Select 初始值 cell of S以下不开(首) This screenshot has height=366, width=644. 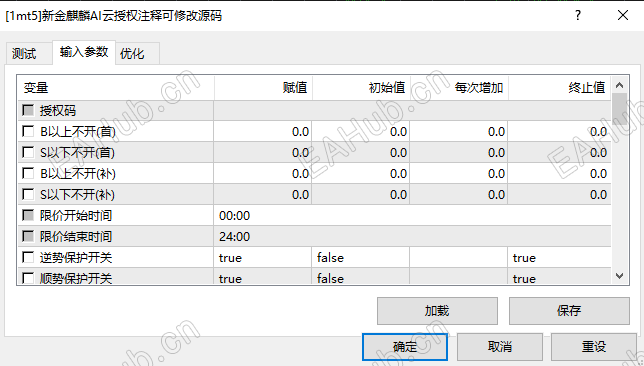tap(361, 152)
